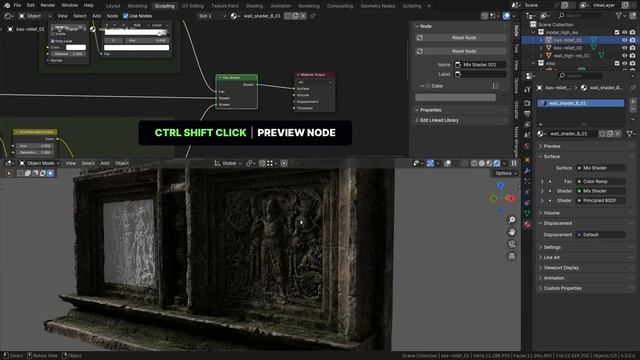The image size is (640, 360).
Task: Toggle render camera icon for wall_high-res_01
Action: (x=632, y=56)
